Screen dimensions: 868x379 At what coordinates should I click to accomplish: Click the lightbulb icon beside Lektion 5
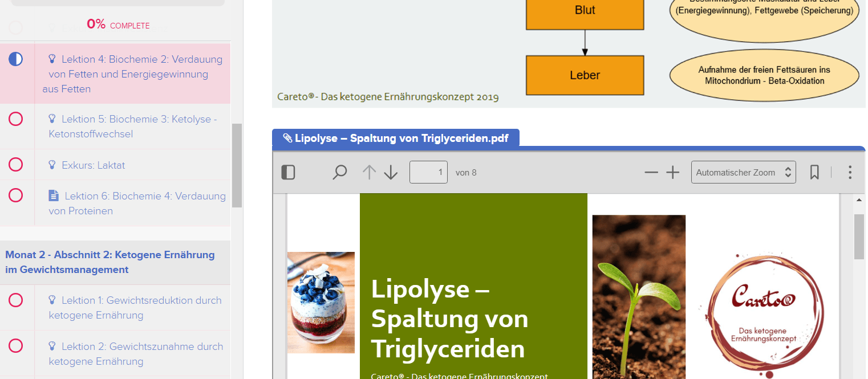point(52,119)
